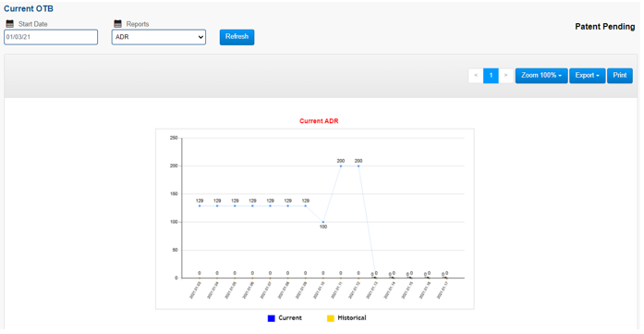Click the blue Current legend swatch

pos(271,318)
